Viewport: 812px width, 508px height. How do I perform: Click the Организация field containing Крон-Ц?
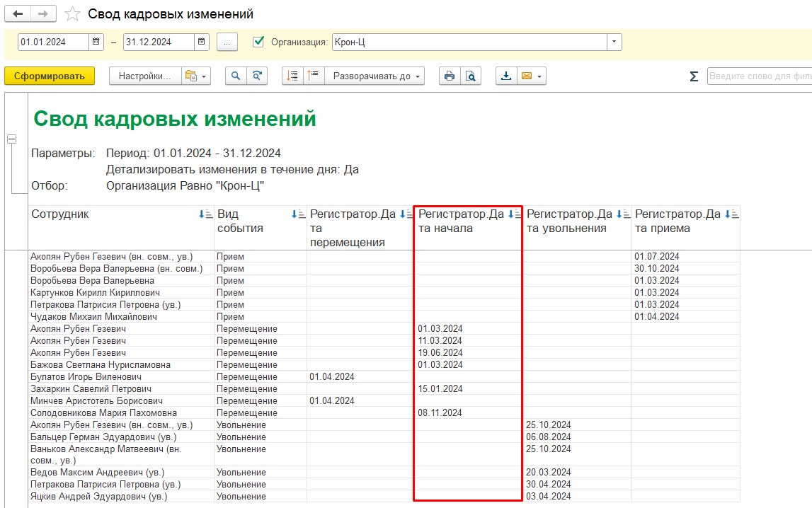point(469,42)
